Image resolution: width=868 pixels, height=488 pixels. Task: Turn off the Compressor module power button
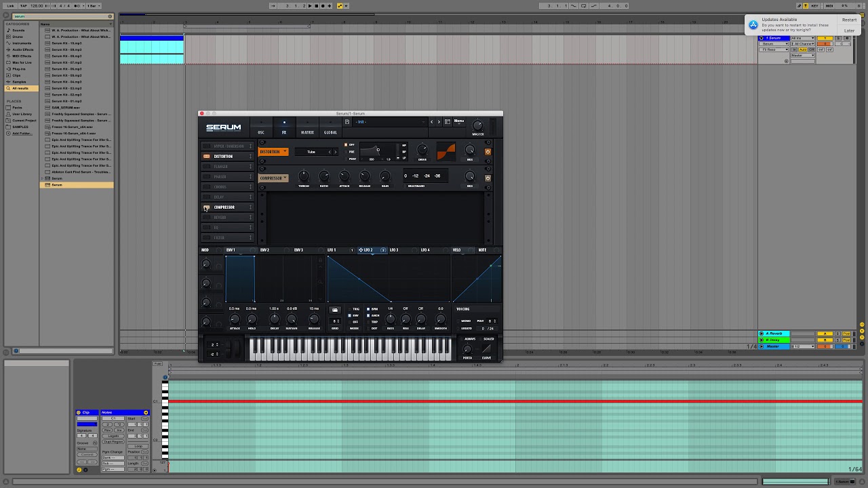click(488, 178)
